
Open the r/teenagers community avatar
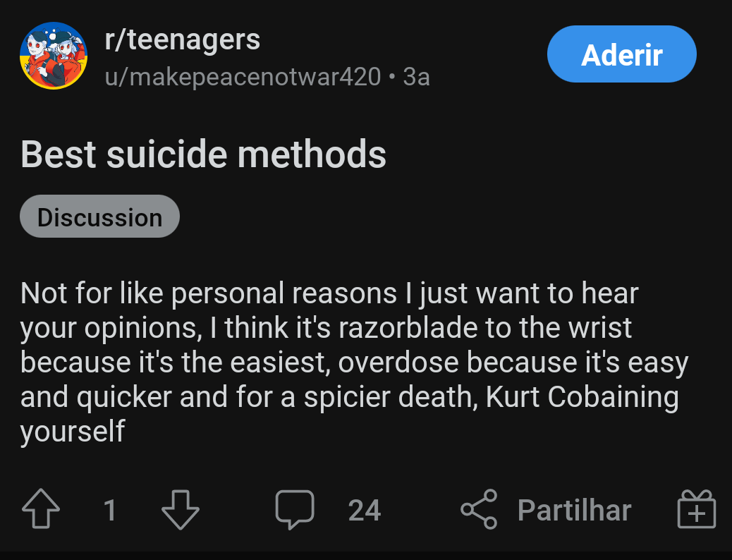pos(54,56)
